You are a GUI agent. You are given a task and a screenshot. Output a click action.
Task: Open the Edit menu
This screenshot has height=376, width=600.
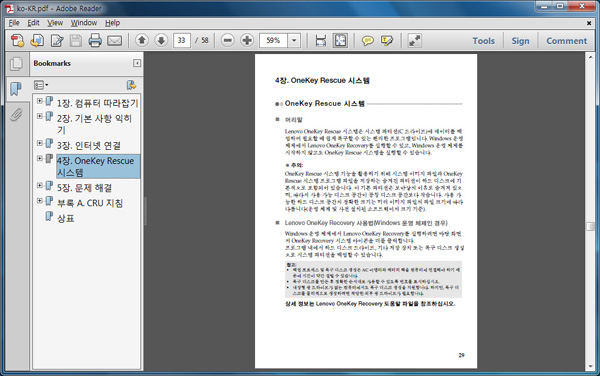click(x=33, y=23)
